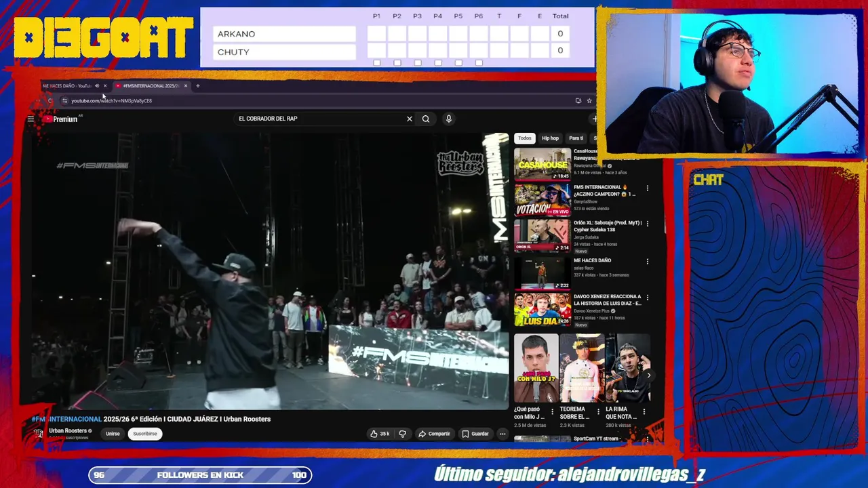The width and height of the screenshot is (868, 488).
Task: Open the VOTACIÓN live stream thumbnail
Action: coord(542,200)
